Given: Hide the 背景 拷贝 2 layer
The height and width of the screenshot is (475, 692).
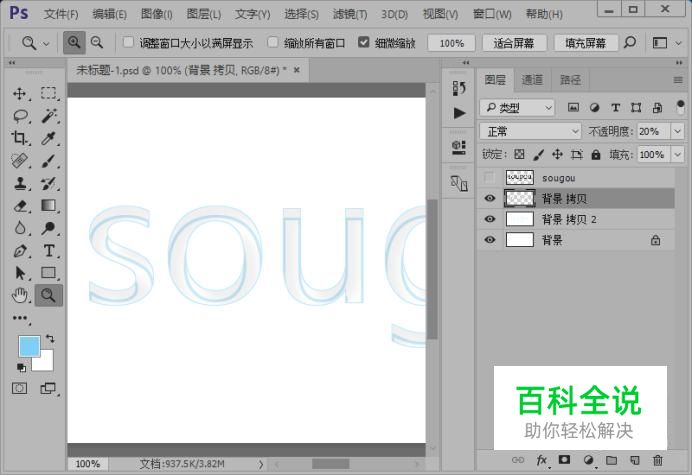Looking at the screenshot, I should (489, 219).
